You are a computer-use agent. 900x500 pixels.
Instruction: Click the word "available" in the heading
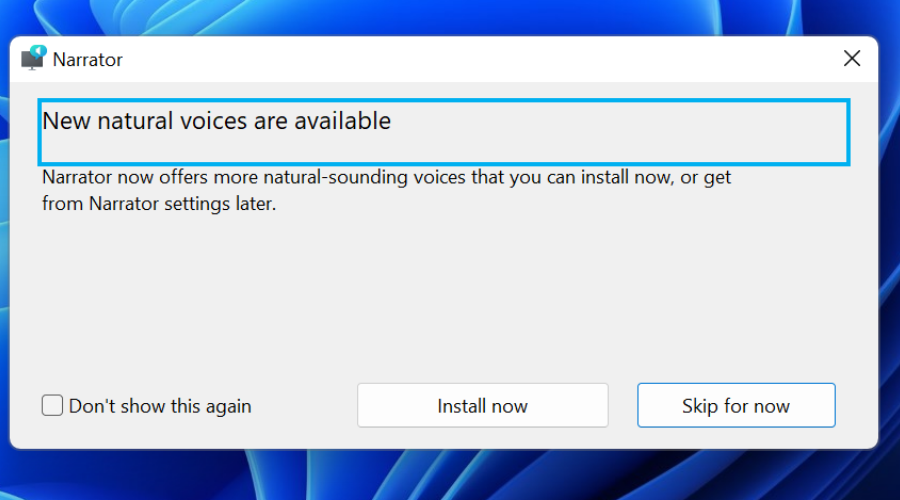tap(343, 122)
